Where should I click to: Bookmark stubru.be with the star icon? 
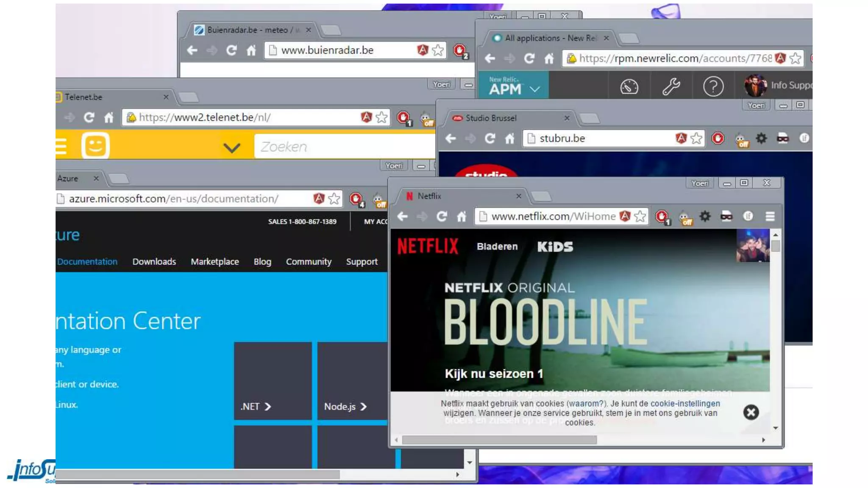696,139
